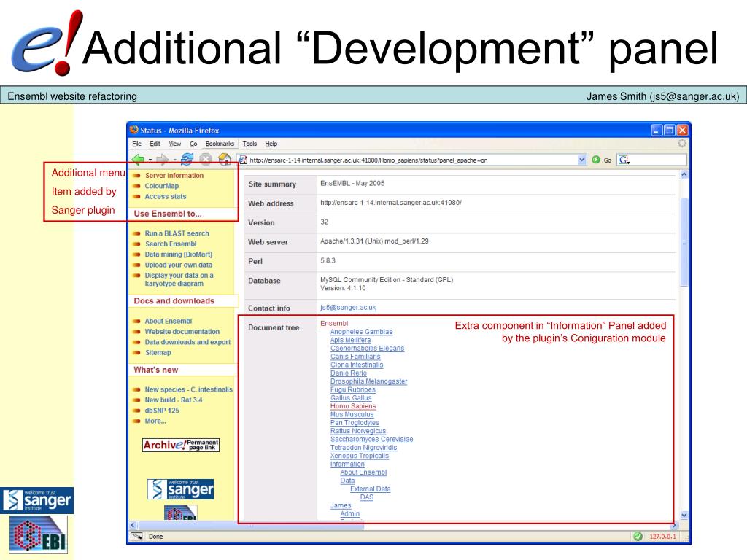Open New build - Rat 3.4 link
747x560 pixels.
pyautogui.click(x=174, y=400)
